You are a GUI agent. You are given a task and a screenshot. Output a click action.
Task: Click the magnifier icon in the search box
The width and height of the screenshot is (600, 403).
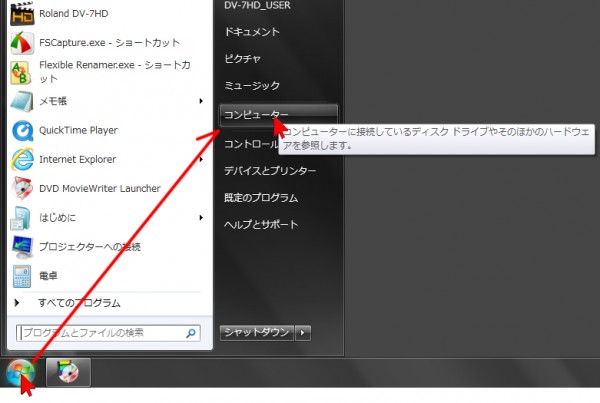(191, 333)
